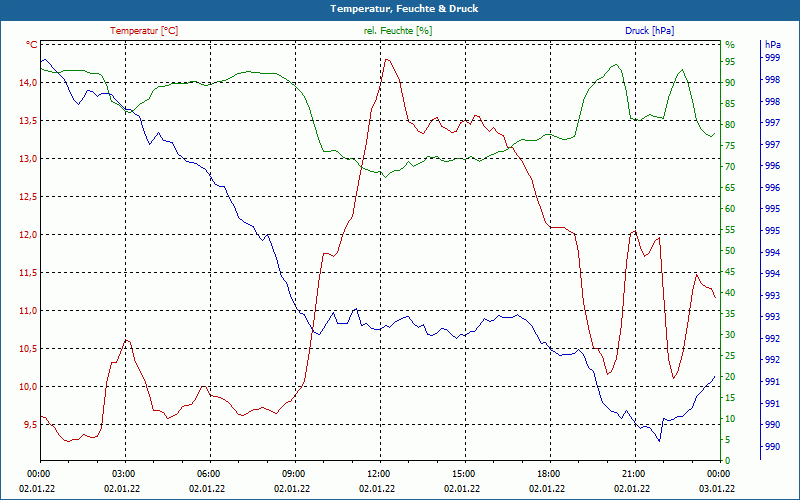
Task: Select the 40 tick on green humidity axis
Action: (730, 293)
